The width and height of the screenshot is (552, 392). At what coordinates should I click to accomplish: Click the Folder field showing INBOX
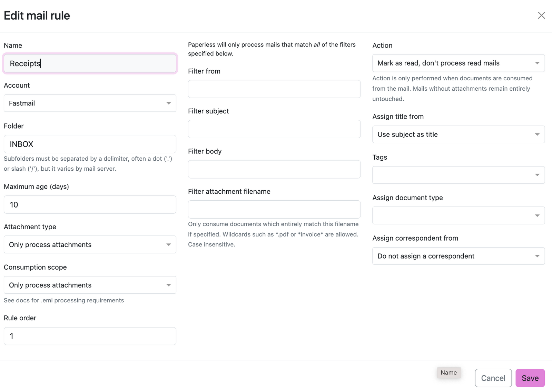click(x=90, y=144)
